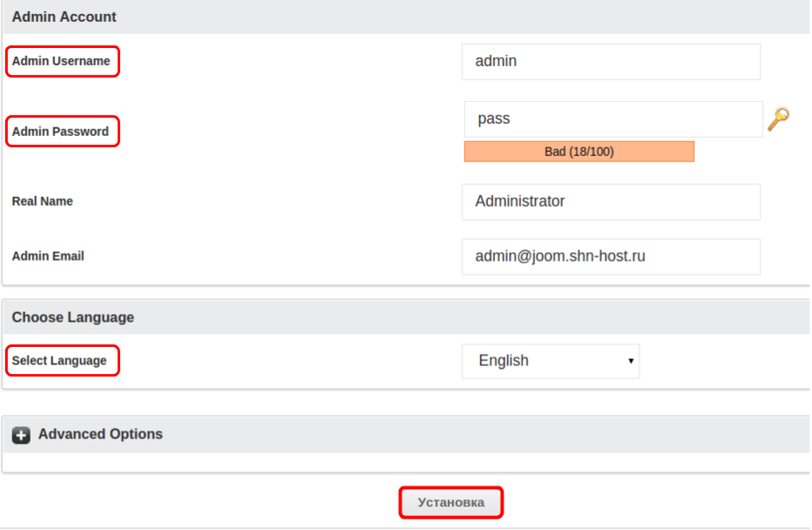This screenshot has width=812, height=530.
Task: Click into the Admin Password field
Action: 613,119
